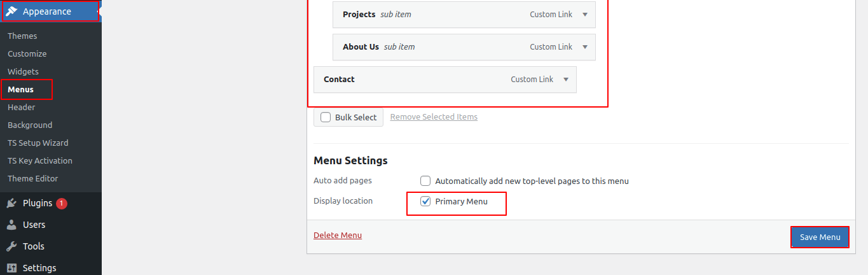Select the Contact menu item bar
This screenshot has height=275, width=868.
pyautogui.click(x=413, y=80)
